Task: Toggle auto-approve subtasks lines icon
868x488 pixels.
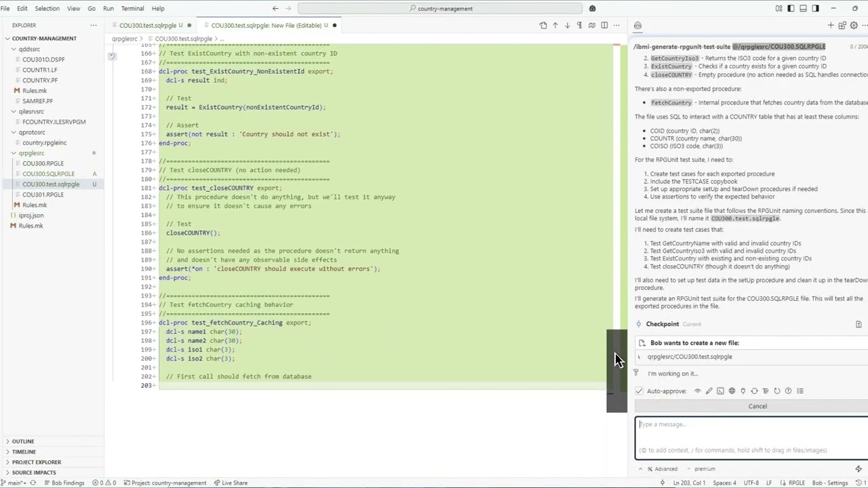Action: [766, 391]
